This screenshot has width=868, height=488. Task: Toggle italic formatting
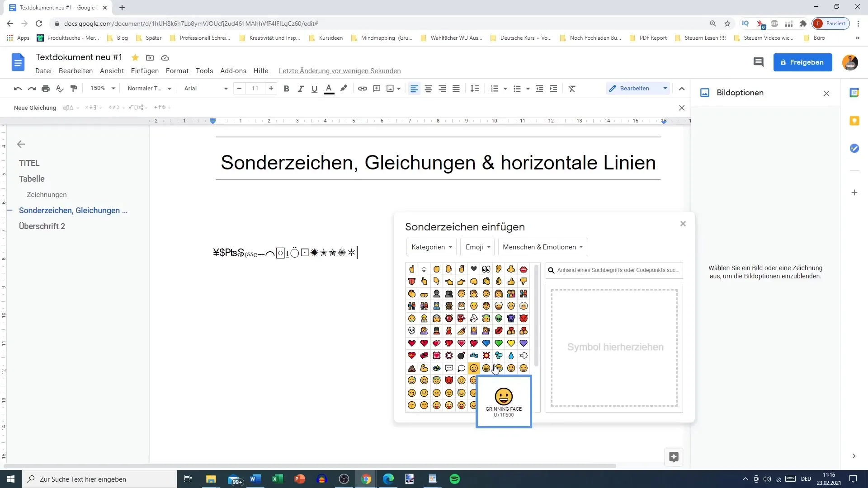300,89
